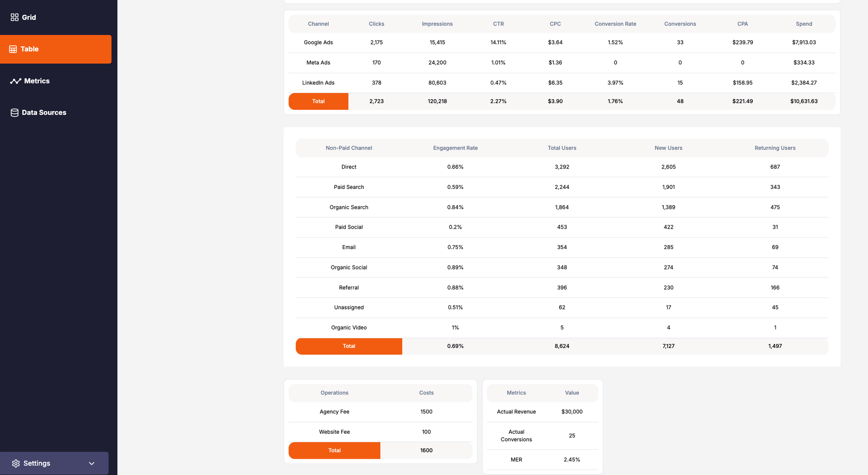Select the Paid Search channel row

562,187
